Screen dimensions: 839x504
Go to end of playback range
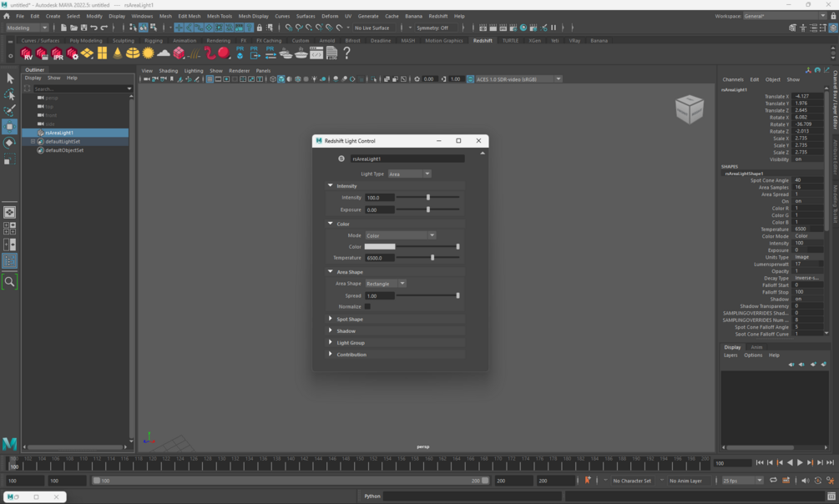(830, 463)
